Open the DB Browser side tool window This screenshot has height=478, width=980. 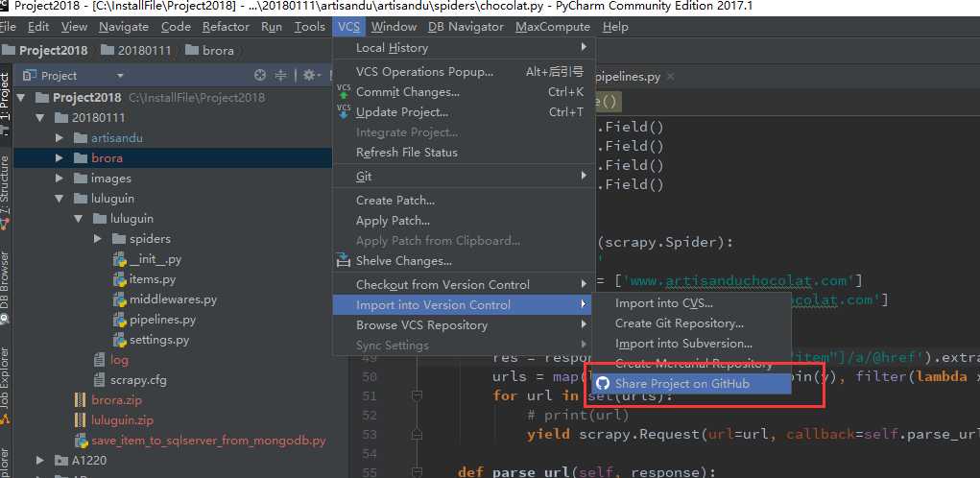pyautogui.click(x=5, y=287)
